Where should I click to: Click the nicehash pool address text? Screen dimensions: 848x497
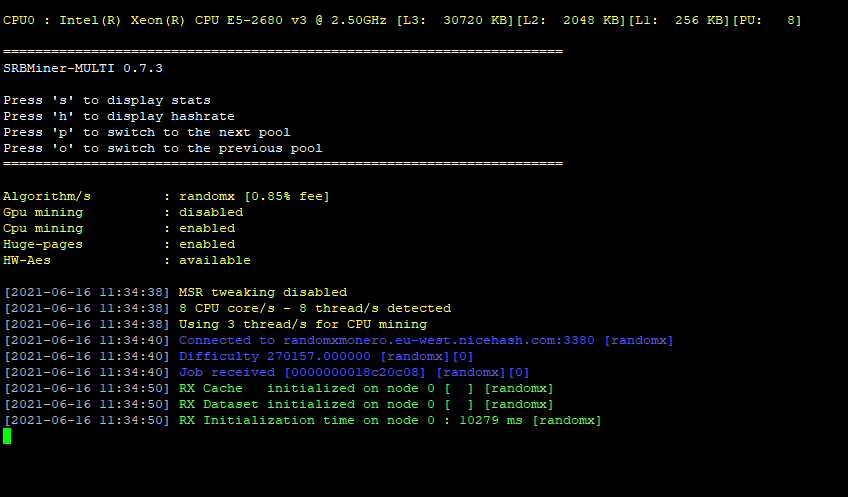click(439, 340)
